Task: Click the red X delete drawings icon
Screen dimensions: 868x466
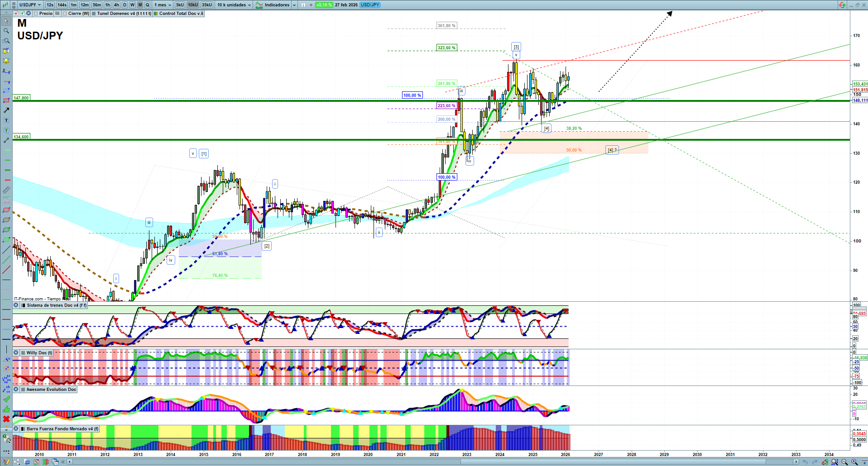Action: point(6,419)
